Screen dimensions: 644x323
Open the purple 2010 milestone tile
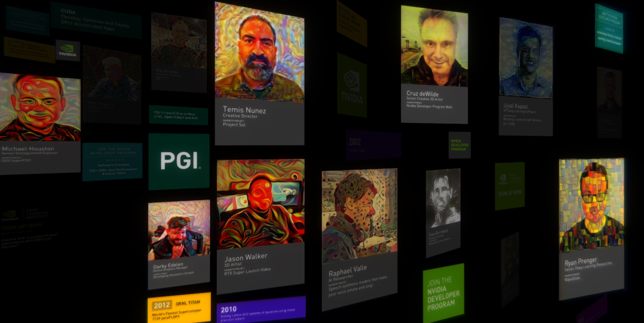[261, 309]
